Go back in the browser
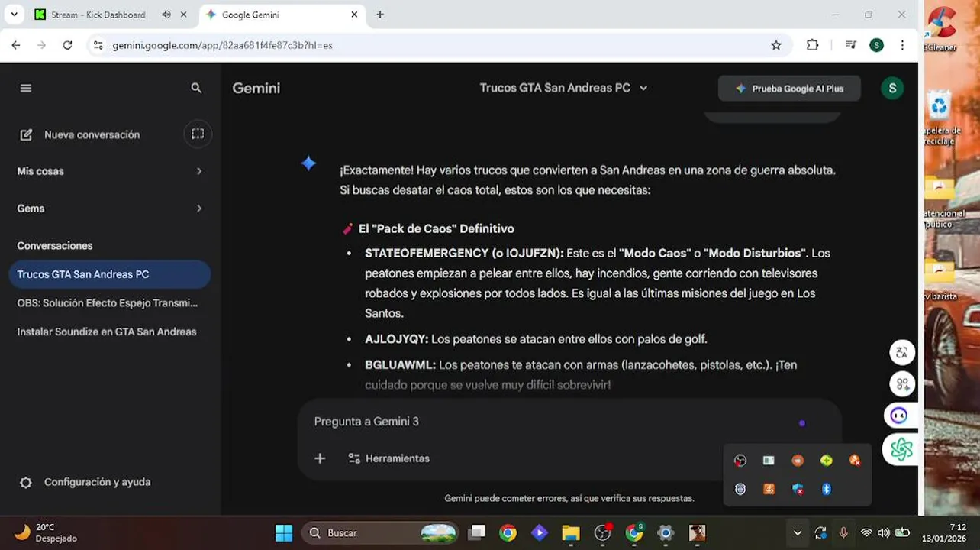This screenshot has height=550, width=980. click(x=16, y=45)
